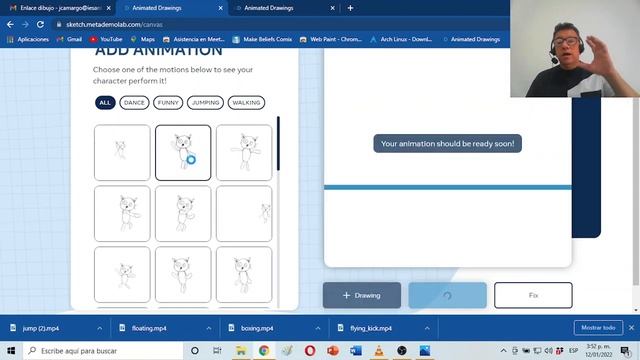The width and height of the screenshot is (640, 360).
Task: Click the taskbar search box
Action: tap(103, 351)
